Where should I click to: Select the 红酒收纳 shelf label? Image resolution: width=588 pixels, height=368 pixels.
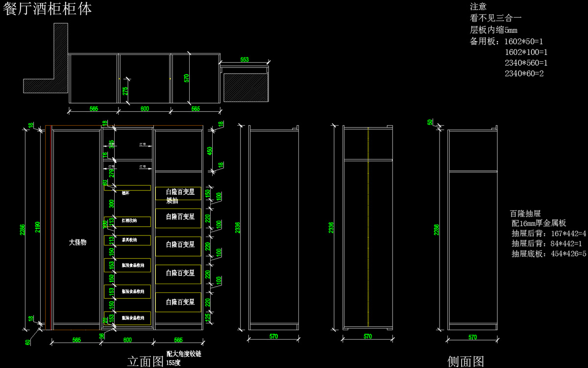[x=129, y=221]
